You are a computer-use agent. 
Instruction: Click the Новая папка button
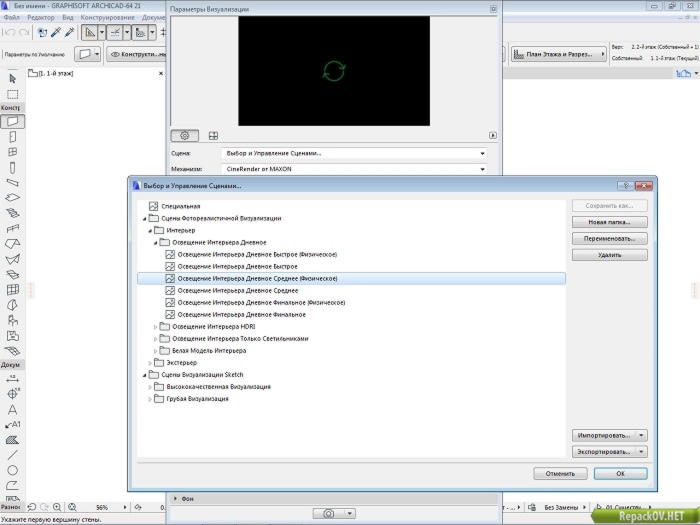click(x=609, y=222)
